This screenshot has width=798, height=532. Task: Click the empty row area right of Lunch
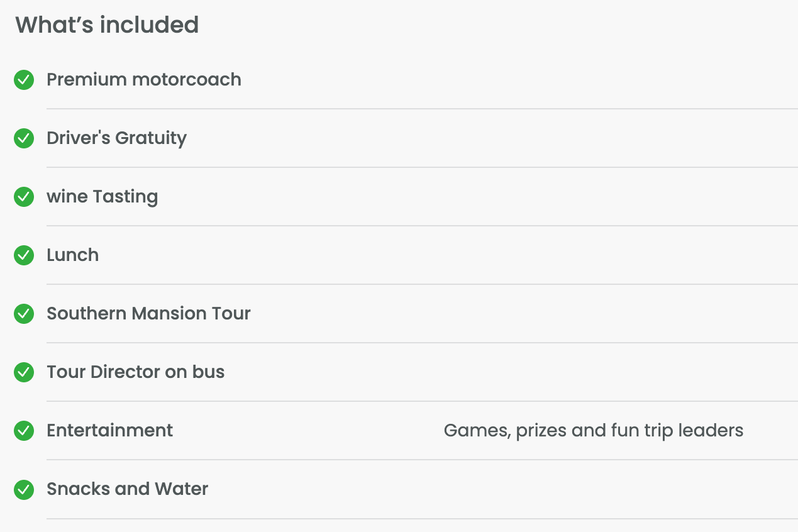(440, 255)
